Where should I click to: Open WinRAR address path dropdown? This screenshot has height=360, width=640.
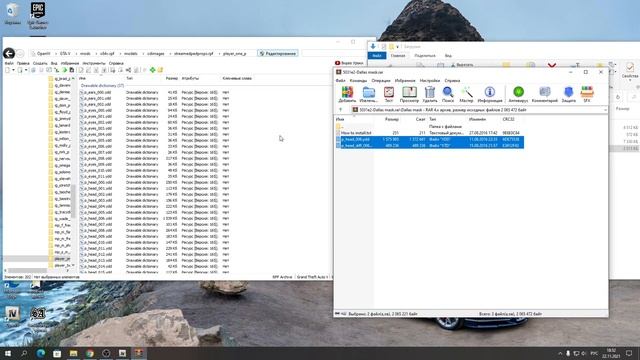pos(604,110)
